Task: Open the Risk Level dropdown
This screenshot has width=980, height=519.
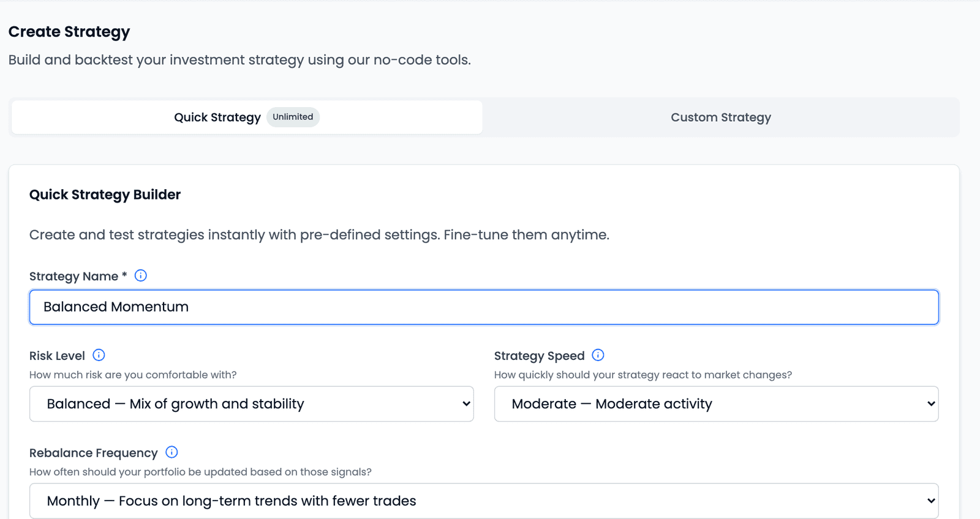Action: [x=252, y=404]
